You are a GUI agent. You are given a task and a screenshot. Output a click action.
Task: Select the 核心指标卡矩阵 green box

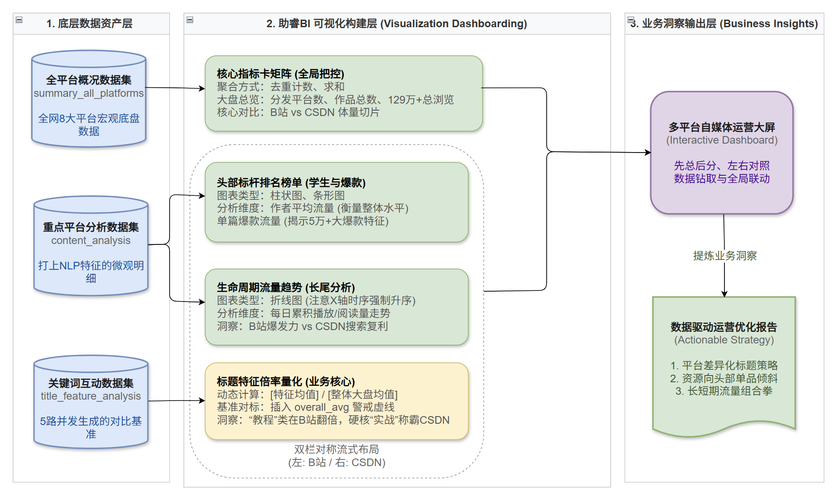point(344,93)
